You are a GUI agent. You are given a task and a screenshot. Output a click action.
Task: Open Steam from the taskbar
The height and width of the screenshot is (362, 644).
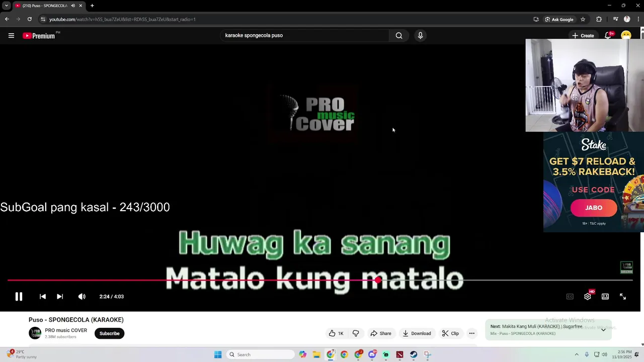pyautogui.click(x=414, y=354)
